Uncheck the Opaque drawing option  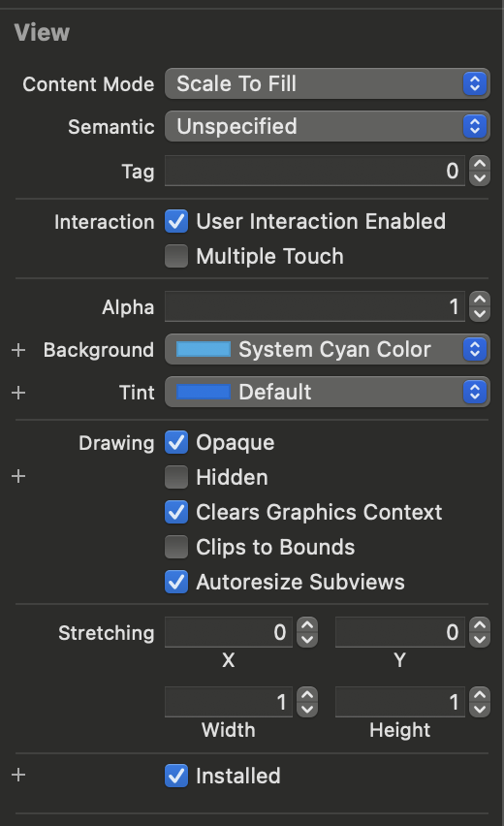point(176,442)
